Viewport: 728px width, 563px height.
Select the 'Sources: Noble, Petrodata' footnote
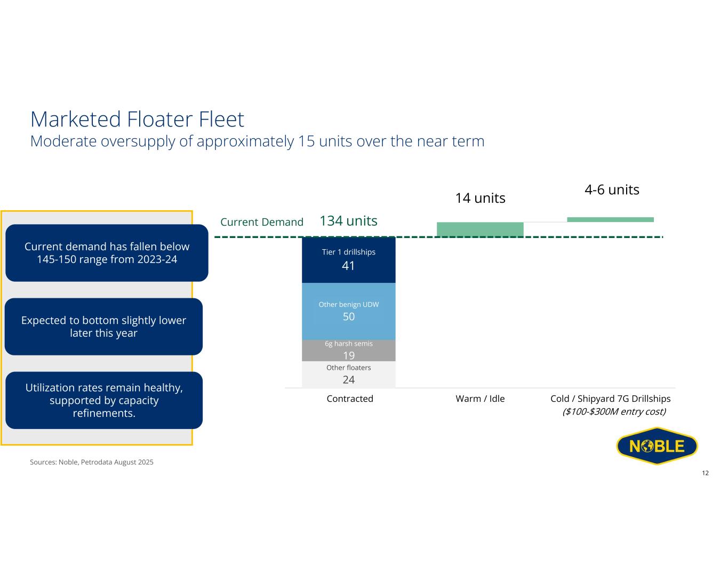pos(92,462)
